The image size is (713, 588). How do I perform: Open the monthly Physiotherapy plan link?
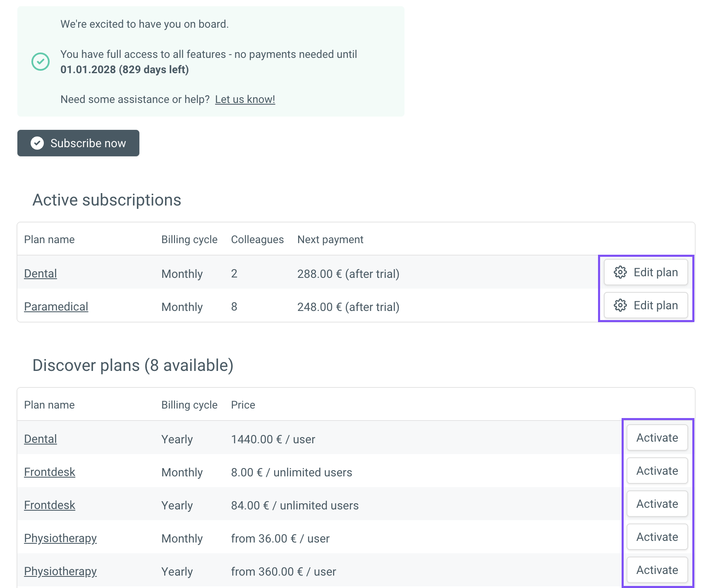coord(60,538)
